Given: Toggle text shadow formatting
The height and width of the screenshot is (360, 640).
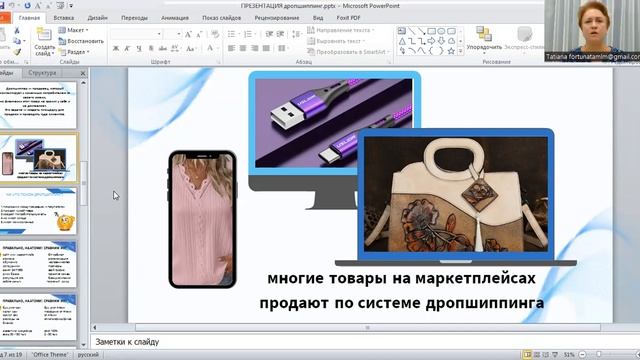Looking at the screenshot, I should coord(151,49).
